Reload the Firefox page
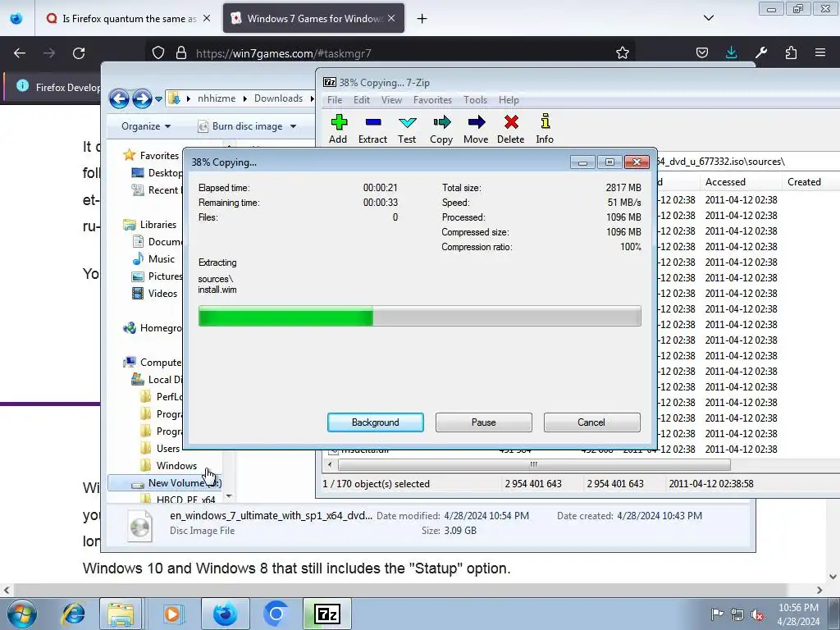Screen dimensions: 840x630 (x=79, y=53)
